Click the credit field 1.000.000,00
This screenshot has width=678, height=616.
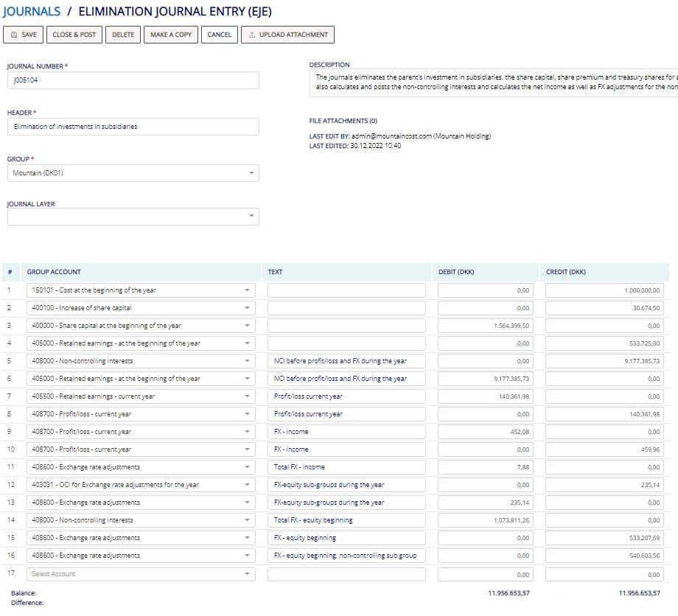pos(604,290)
